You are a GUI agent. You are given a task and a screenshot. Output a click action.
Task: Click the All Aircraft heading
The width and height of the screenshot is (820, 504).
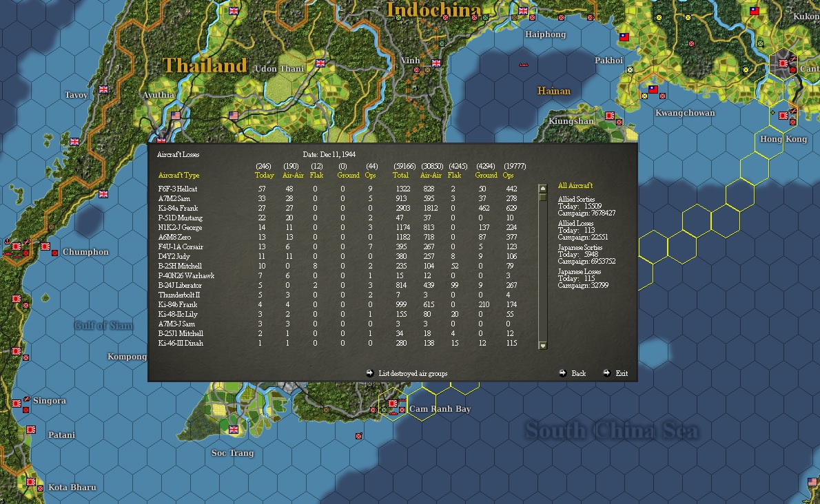[x=575, y=185]
